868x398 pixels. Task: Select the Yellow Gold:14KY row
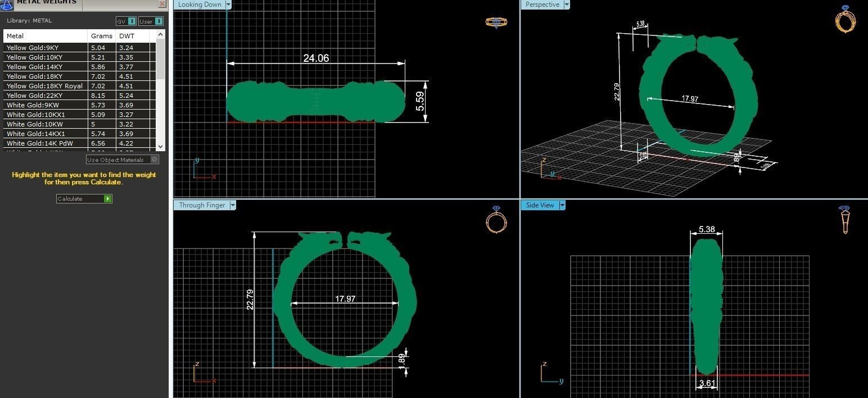click(x=79, y=67)
